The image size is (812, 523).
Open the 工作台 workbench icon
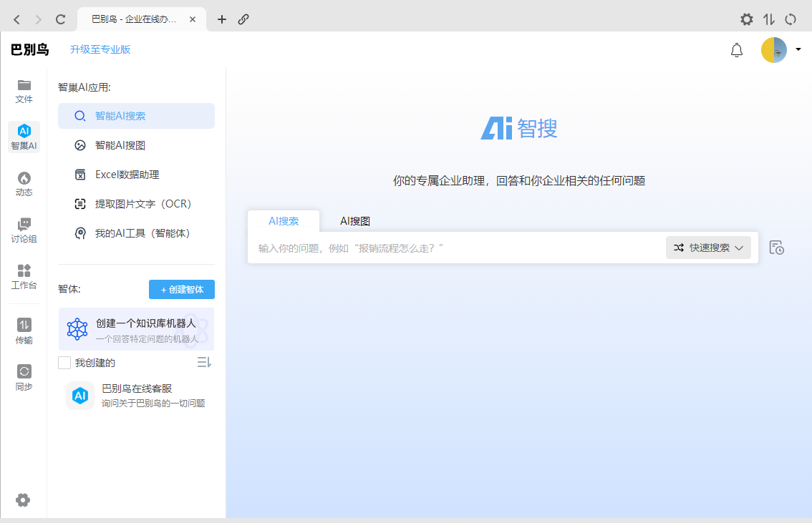point(24,278)
